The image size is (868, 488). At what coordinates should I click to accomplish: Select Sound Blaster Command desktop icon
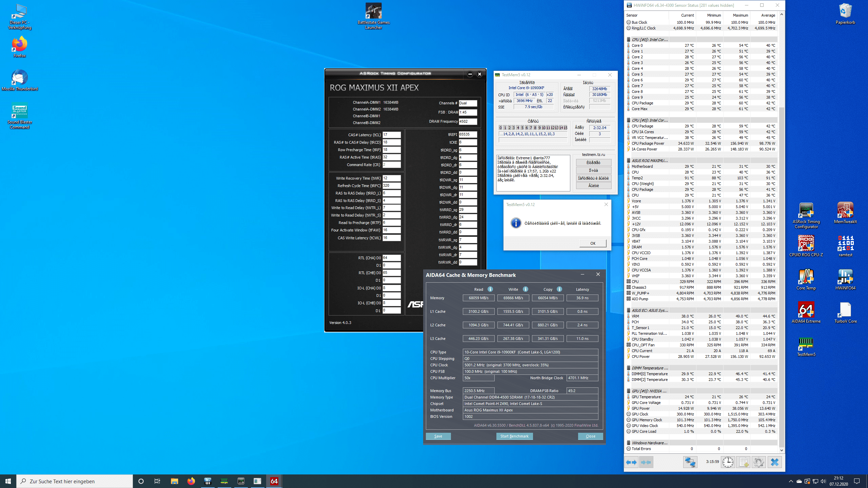19,116
